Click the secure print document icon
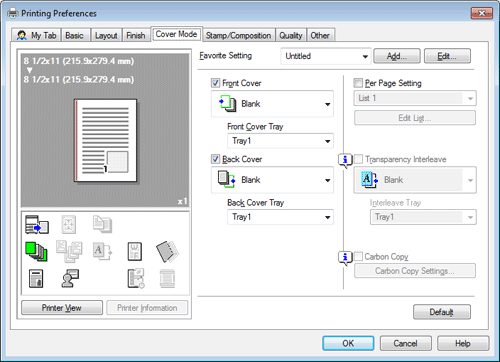Screen dimensions: 500x362 tap(36, 279)
